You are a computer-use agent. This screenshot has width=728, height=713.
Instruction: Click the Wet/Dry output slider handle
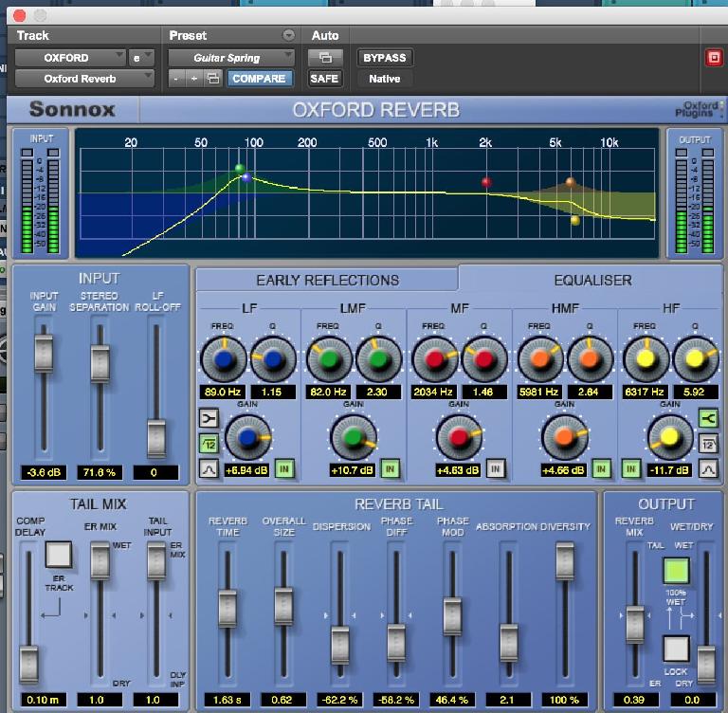706,665
